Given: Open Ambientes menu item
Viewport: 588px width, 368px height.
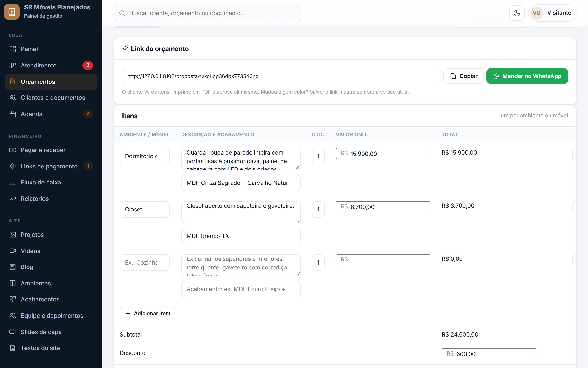Looking at the screenshot, I should 51,283.
